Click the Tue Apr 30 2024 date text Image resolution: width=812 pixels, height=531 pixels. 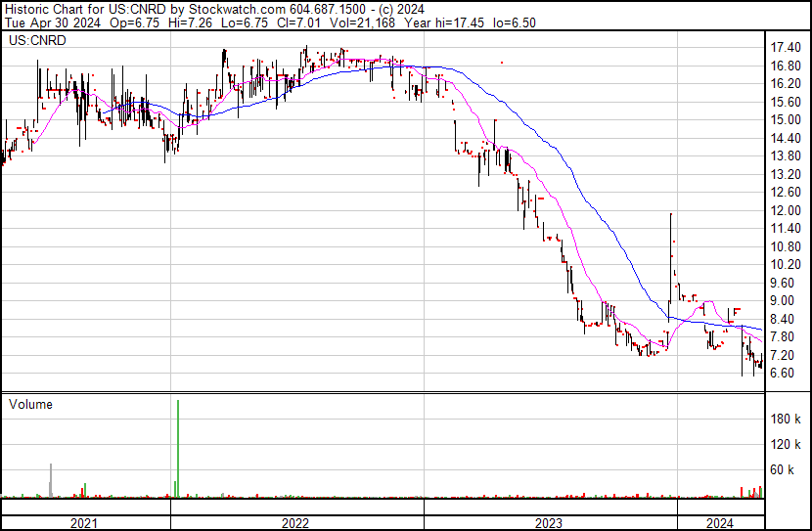point(52,23)
